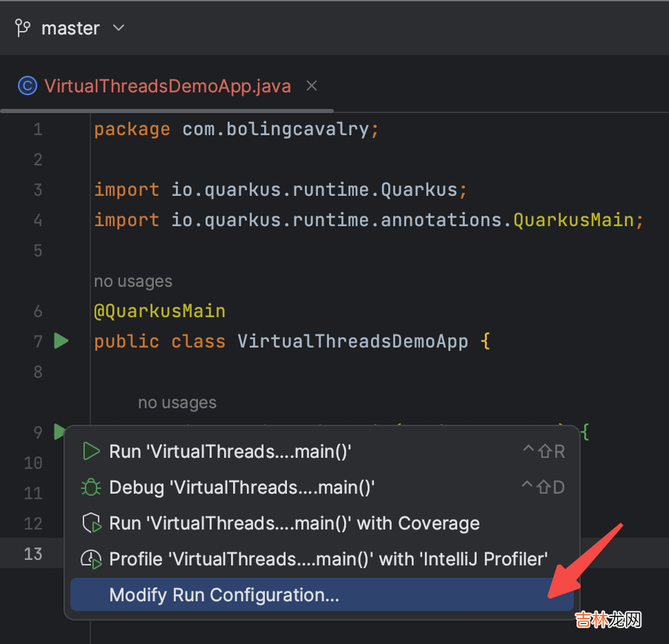Choose Modify Run Configuration... menu entry
Viewport: 669px width, 644px height.
tap(224, 595)
